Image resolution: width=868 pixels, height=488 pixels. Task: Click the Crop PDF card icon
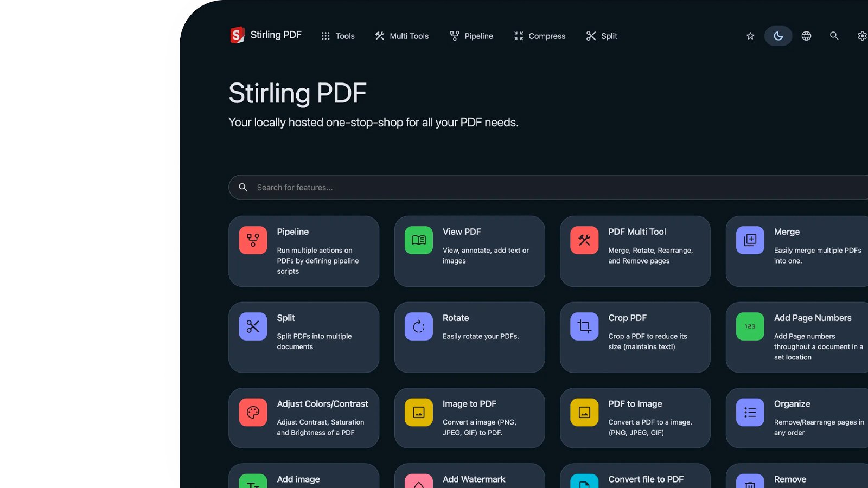click(584, 326)
